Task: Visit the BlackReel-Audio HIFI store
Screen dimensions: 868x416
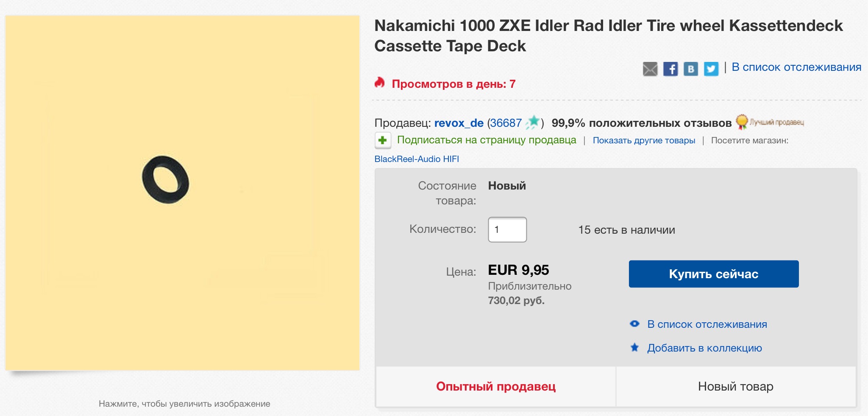Action: click(x=417, y=159)
